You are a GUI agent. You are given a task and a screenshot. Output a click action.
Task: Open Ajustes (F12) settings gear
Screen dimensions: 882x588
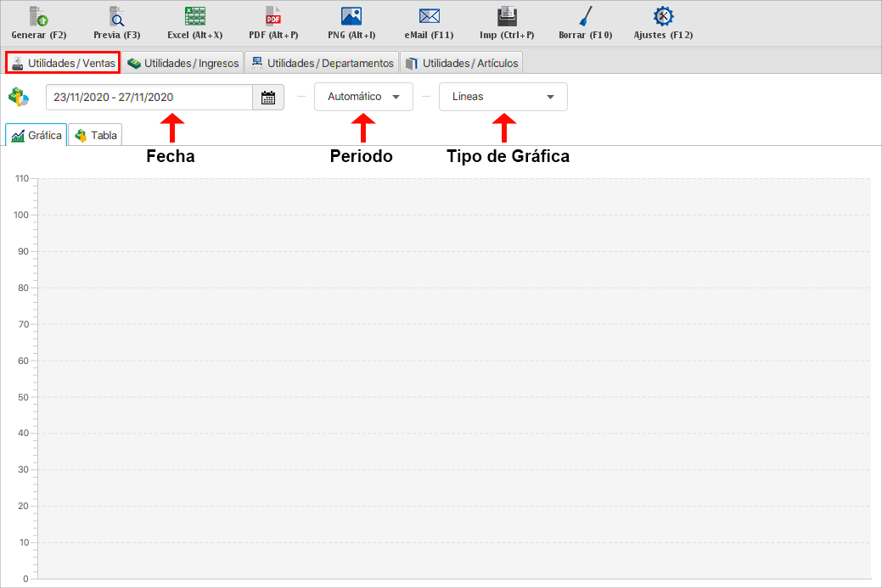(x=663, y=16)
